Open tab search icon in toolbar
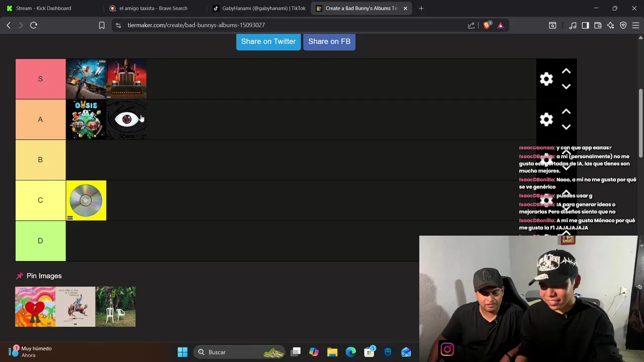 552,25
